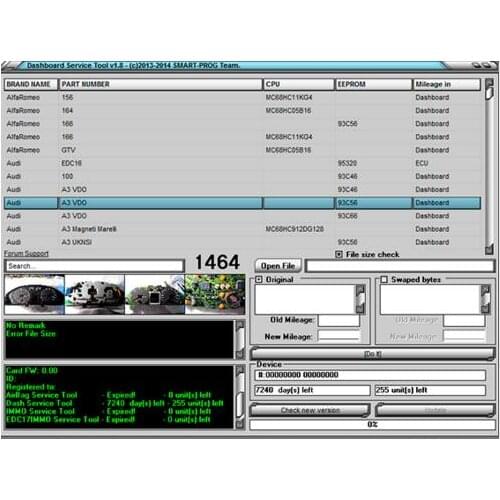
Task: Click the scroll-down arrow in the Original data box
Action: (x=360, y=309)
